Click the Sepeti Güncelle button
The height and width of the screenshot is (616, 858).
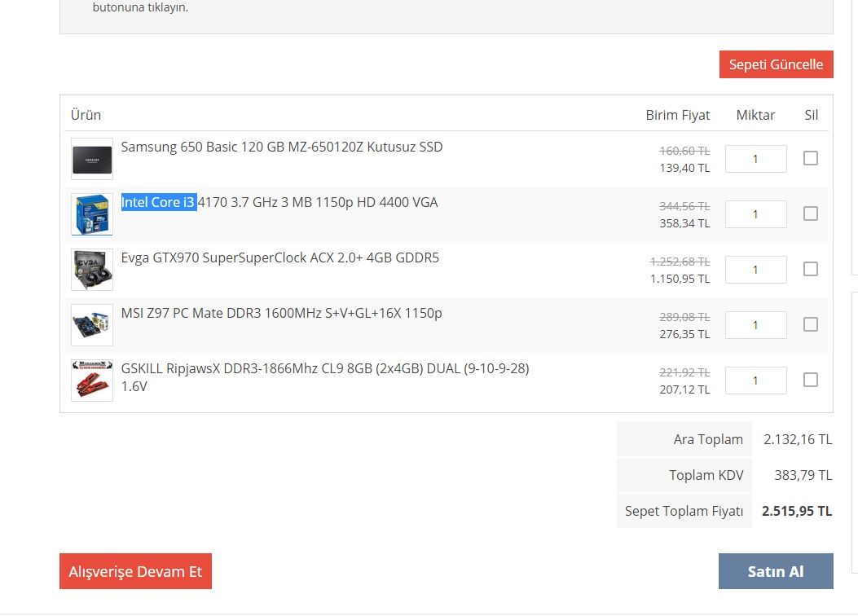[776, 64]
